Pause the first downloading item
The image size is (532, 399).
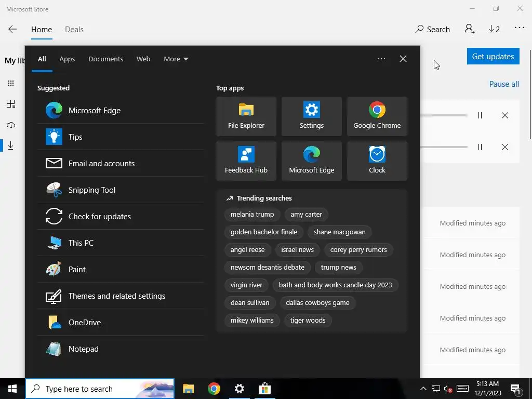click(x=480, y=115)
